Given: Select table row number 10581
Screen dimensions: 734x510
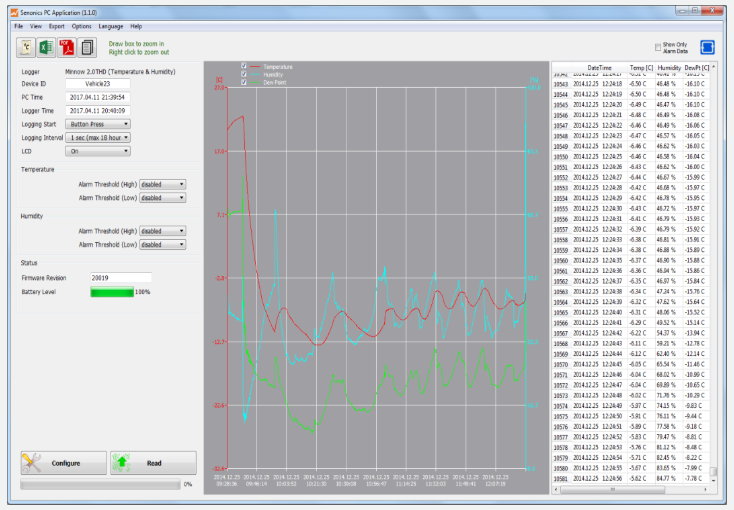Looking at the screenshot, I should tap(561, 479).
